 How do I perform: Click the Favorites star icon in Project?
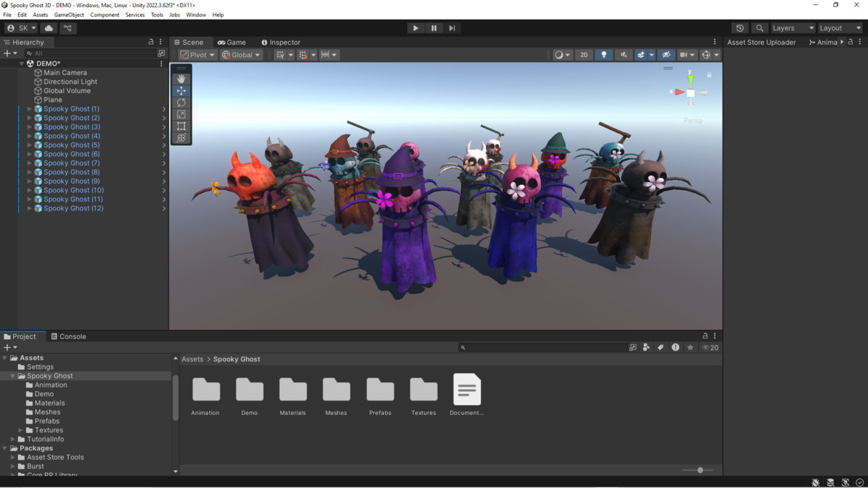pos(690,348)
